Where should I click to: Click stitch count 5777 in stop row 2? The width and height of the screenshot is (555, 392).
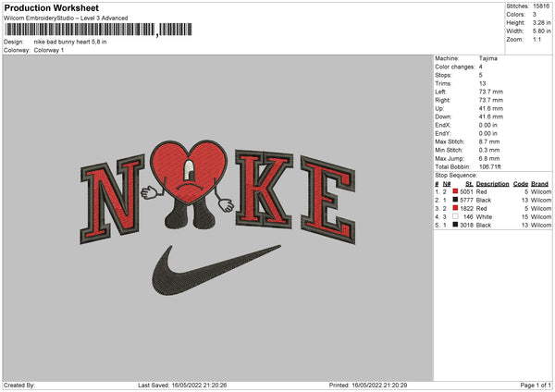(x=466, y=201)
